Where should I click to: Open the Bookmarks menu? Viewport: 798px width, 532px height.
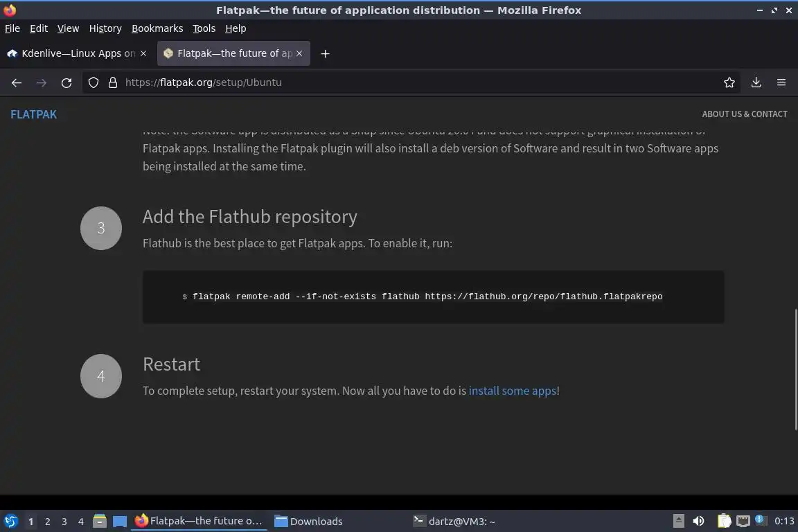[157, 28]
